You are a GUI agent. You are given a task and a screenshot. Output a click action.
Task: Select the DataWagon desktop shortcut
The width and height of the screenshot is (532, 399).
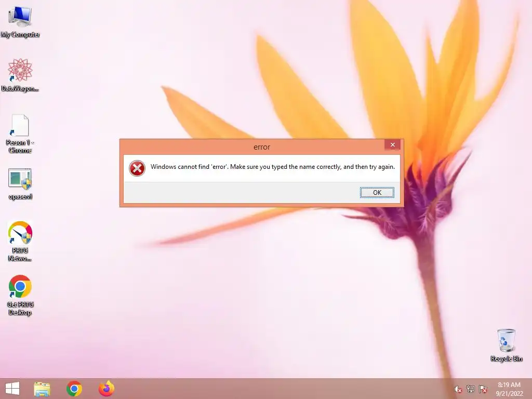tap(20, 75)
